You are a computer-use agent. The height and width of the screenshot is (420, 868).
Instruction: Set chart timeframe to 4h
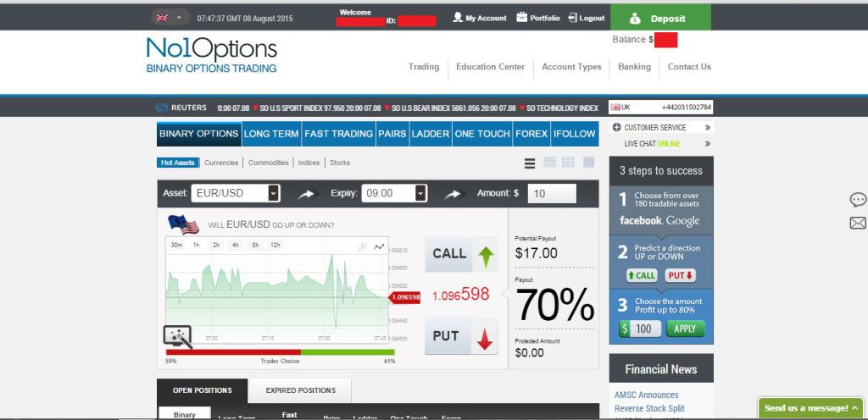click(236, 245)
